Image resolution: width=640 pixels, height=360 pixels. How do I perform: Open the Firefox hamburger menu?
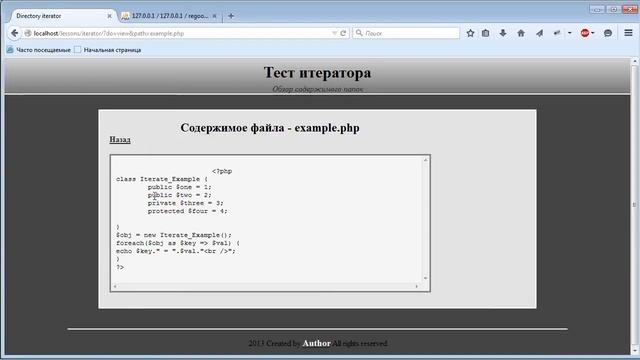(x=628, y=33)
